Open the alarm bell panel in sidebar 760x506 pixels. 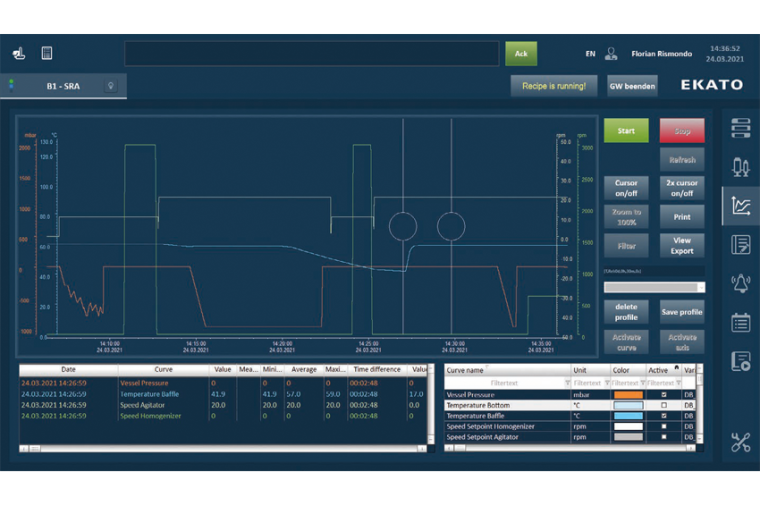point(740,283)
